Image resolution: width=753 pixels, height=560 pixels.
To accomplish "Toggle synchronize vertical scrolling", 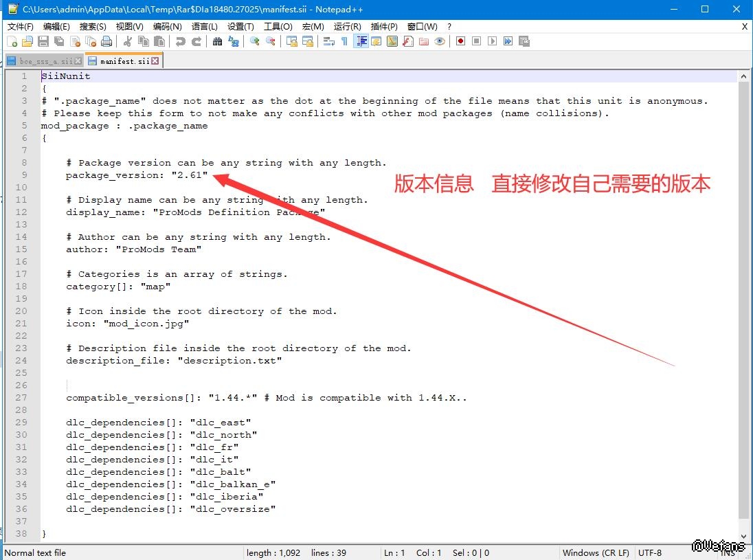I will pyautogui.click(x=291, y=41).
